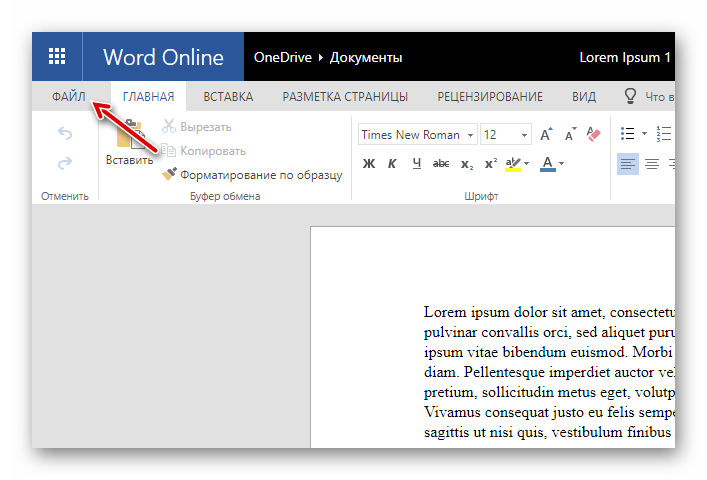The width and height of the screenshot is (707, 480).
Task: Toggle underline (Ч) formatting
Action: [x=414, y=164]
